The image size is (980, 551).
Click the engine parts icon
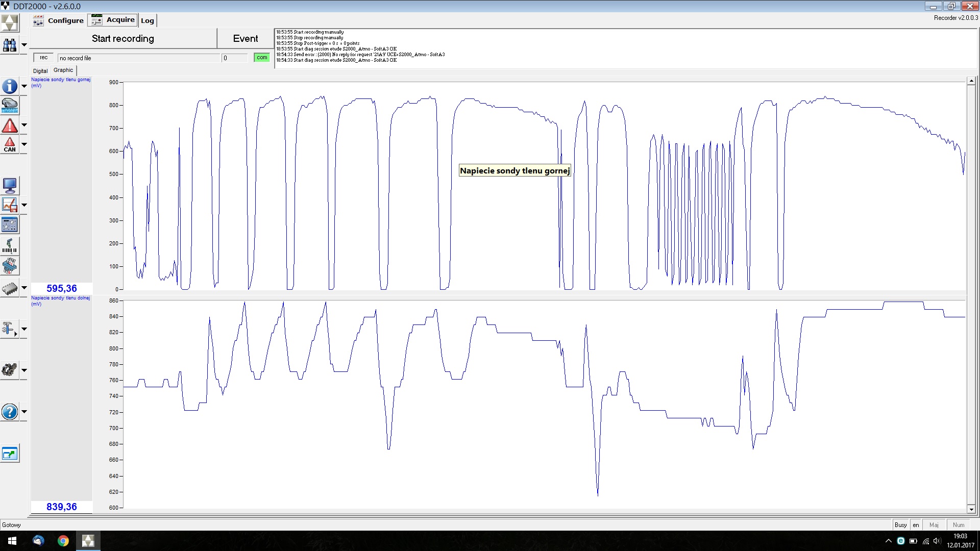(10, 369)
